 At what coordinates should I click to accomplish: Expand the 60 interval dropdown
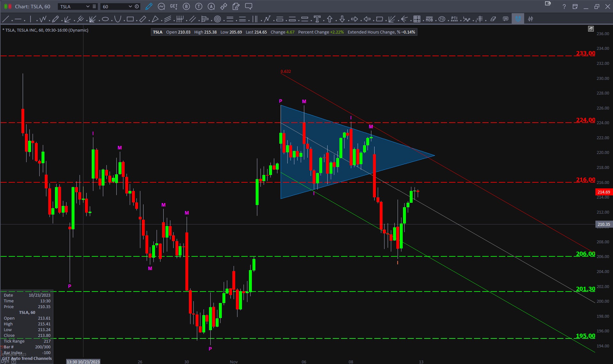(130, 6)
